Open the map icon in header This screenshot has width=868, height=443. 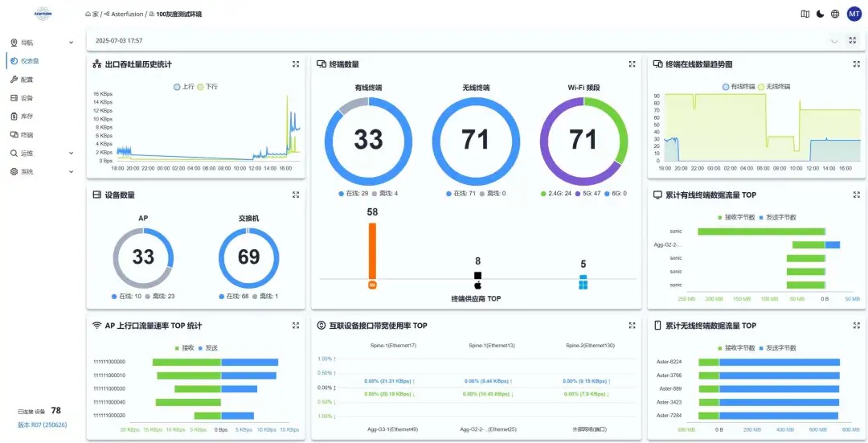805,14
